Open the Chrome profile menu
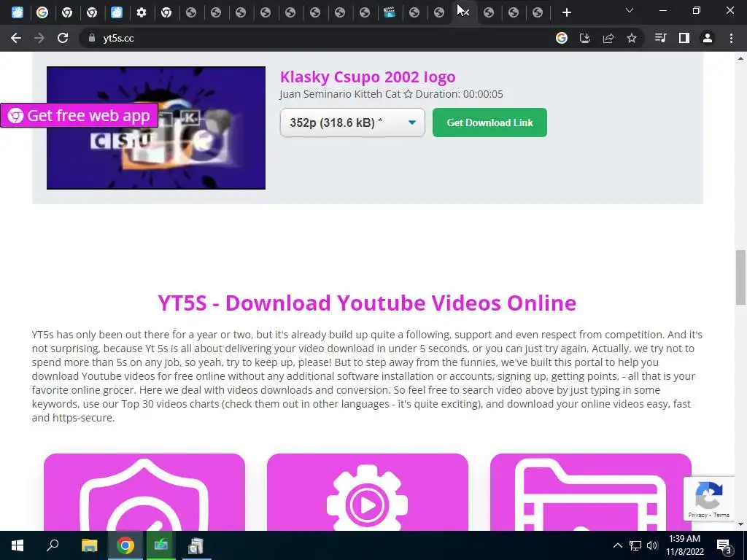Viewport: 747px width, 560px height. tap(708, 38)
